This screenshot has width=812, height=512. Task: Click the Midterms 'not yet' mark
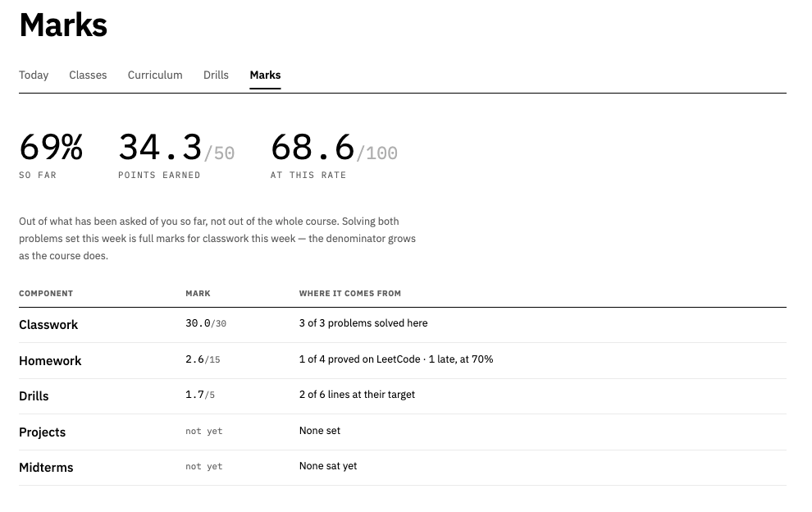pos(204,466)
